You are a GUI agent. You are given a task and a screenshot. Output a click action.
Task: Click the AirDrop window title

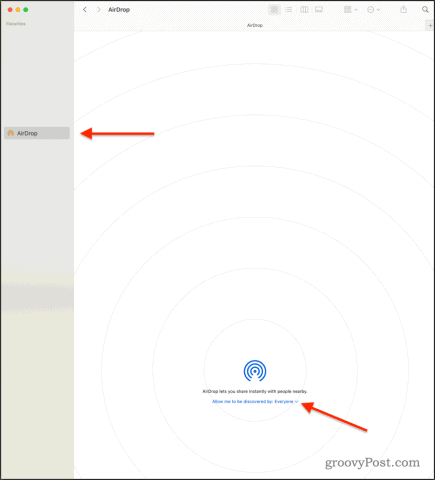tap(119, 10)
